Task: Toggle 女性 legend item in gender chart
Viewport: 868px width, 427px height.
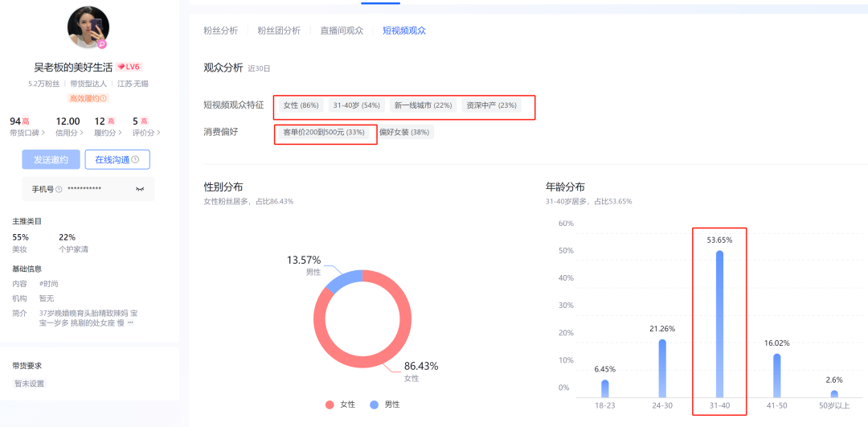Action: (x=341, y=404)
